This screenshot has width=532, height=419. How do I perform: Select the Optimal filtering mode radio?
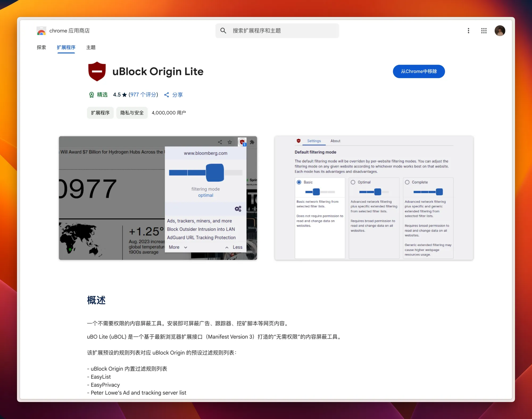click(x=353, y=182)
